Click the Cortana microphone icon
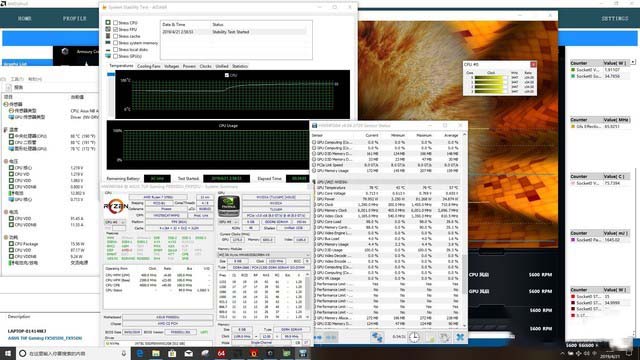Viewport: 640px width, 360px height. pyautogui.click(x=124, y=353)
